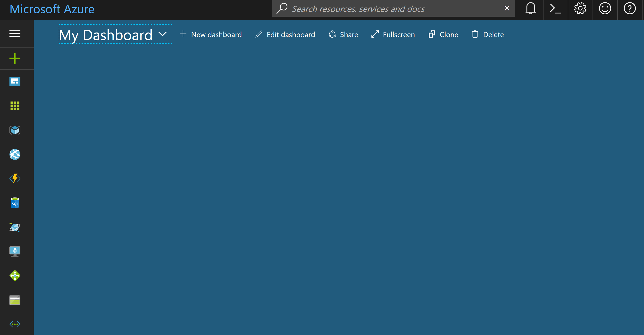Open Azure Cosmos DB planet icon

pos(15,227)
